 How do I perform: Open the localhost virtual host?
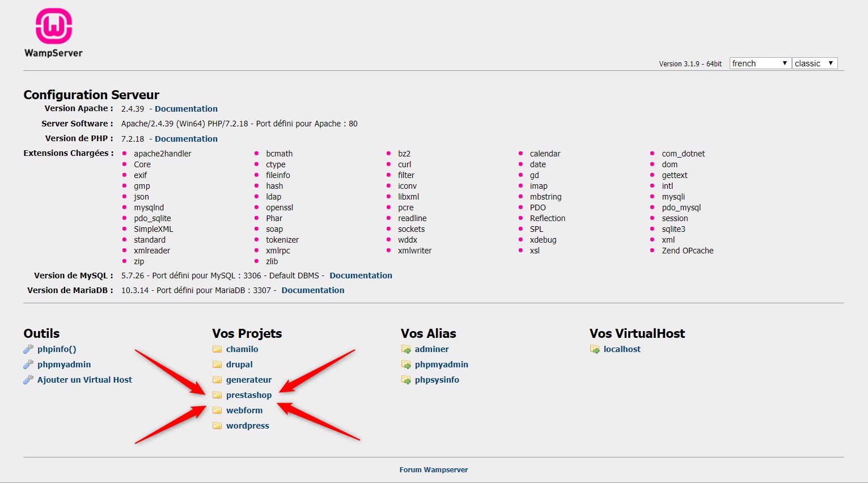pos(622,349)
